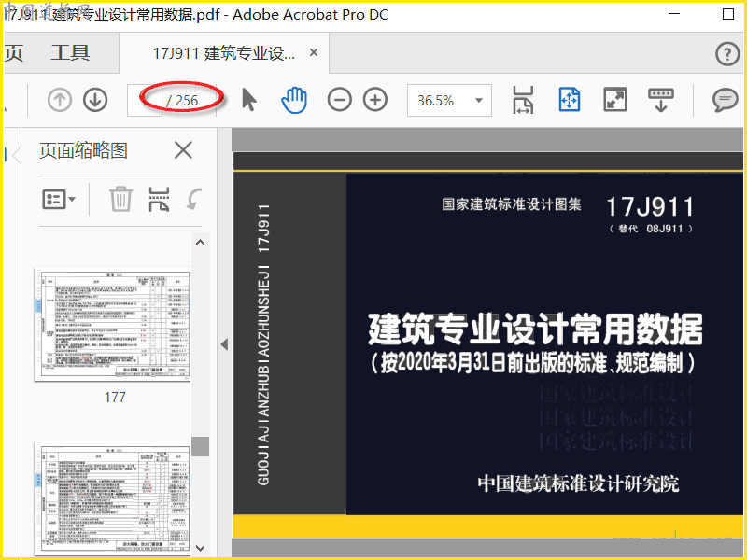This screenshot has width=747, height=560.
Task: Go to next page with down arrow
Action: pyautogui.click(x=95, y=100)
